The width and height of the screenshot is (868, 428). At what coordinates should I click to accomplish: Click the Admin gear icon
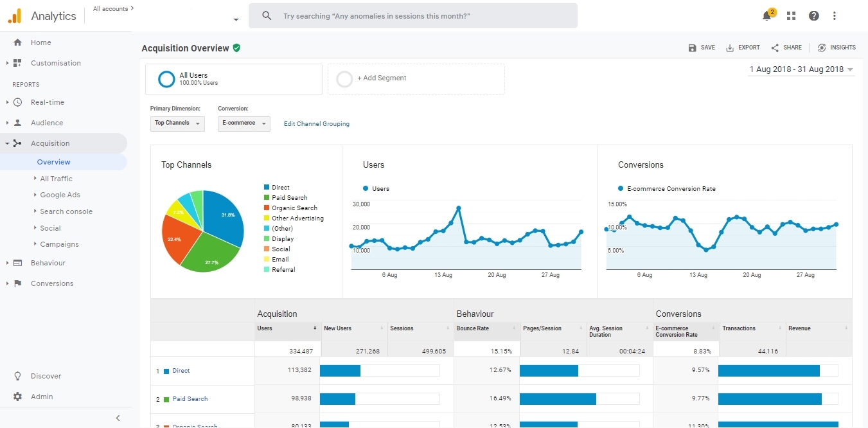pyautogui.click(x=17, y=397)
